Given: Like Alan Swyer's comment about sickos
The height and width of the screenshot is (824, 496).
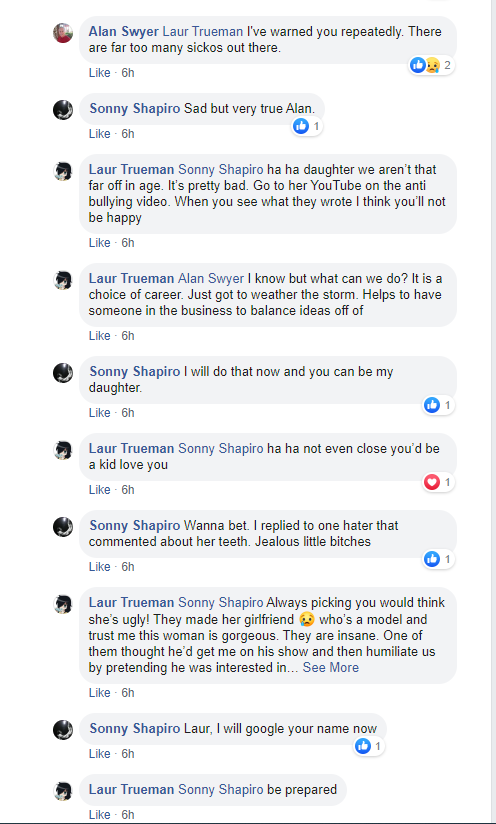Looking at the screenshot, I should (99, 73).
